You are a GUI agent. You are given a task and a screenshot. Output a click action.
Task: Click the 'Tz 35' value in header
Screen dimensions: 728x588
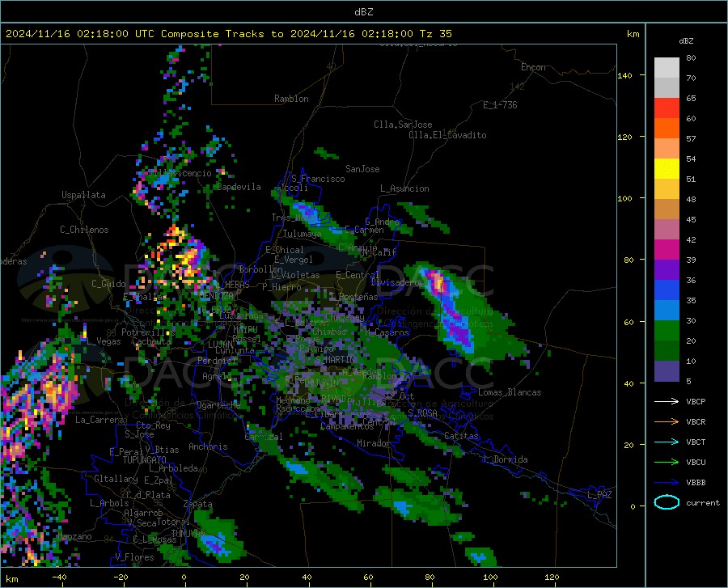tap(436, 34)
